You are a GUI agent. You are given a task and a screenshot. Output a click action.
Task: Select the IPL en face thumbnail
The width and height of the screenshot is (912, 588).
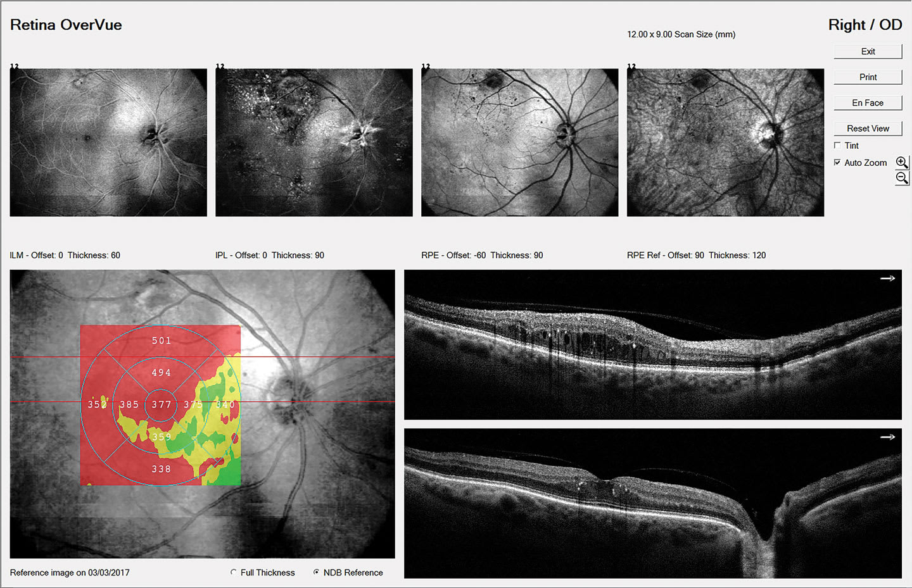(x=314, y=142)
